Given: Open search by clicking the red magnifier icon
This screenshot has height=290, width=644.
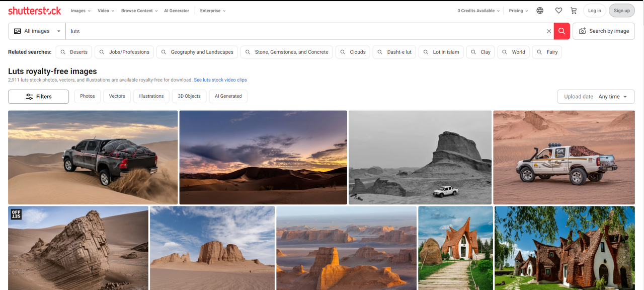Looking at the screenshot, I should tap(561, 31).
